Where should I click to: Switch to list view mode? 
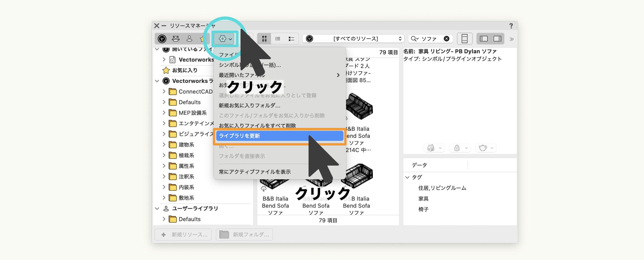coord(278,39)
